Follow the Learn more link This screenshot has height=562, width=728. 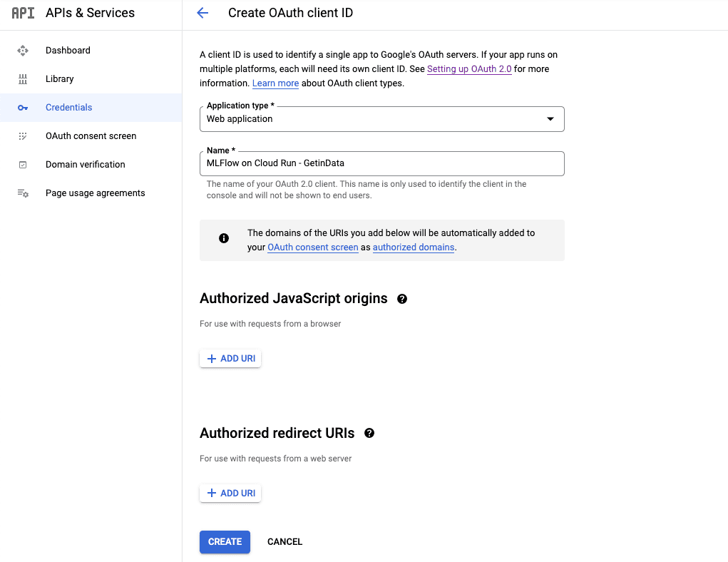point(275,83)
